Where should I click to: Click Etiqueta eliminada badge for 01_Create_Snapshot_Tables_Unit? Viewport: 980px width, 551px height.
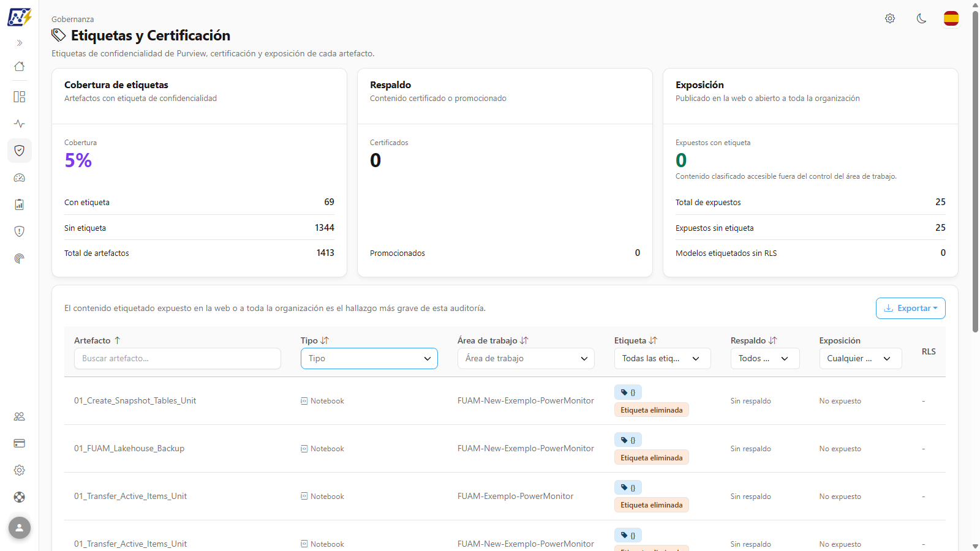click(652, 410)
